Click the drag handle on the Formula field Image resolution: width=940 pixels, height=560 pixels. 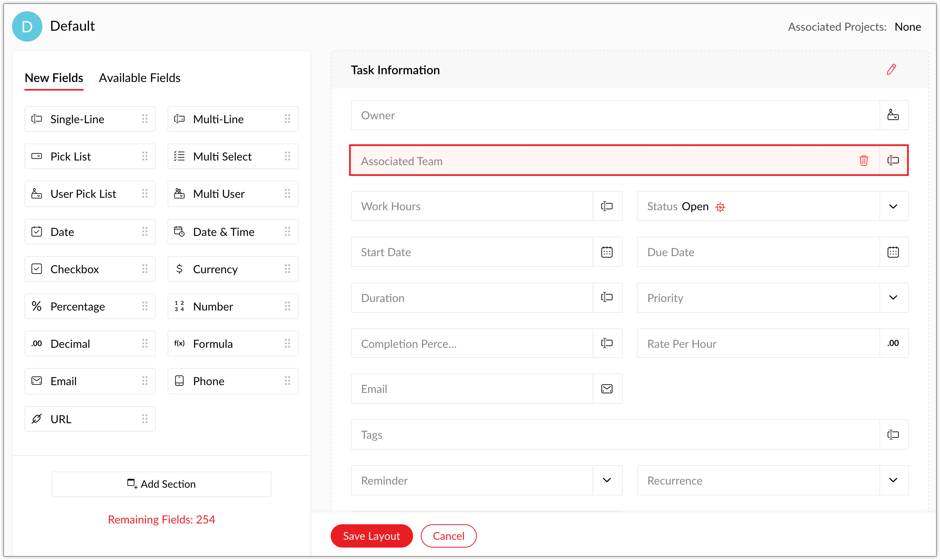tap(288, 344)
